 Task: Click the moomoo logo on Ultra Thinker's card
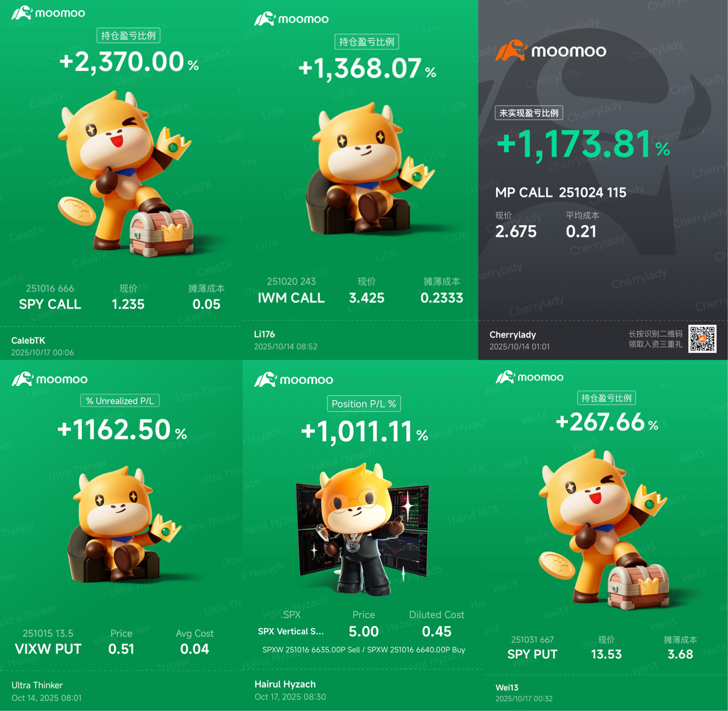(x=49, y=379)
